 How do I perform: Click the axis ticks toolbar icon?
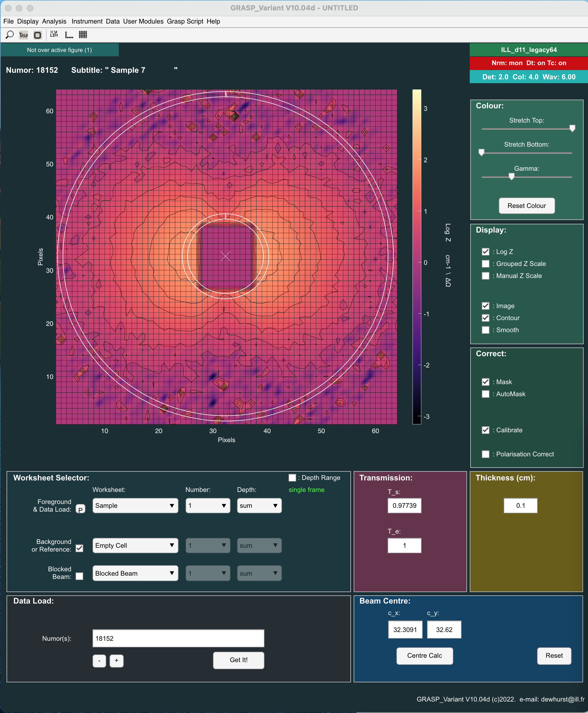point(69,35)
